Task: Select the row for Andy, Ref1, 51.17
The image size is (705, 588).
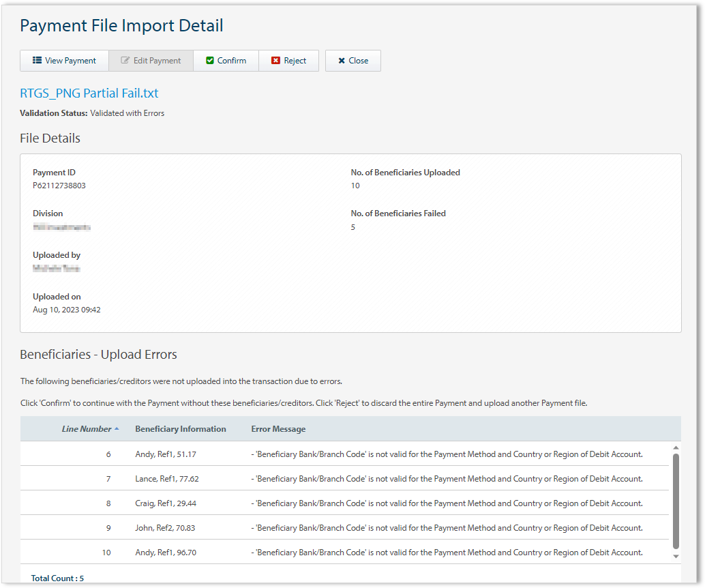Action: click(166, 454)
